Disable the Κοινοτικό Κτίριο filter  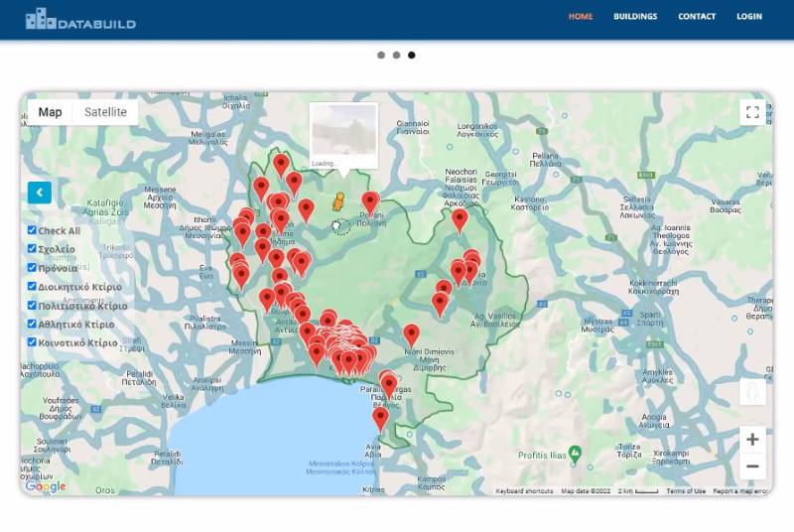point(32,343)
